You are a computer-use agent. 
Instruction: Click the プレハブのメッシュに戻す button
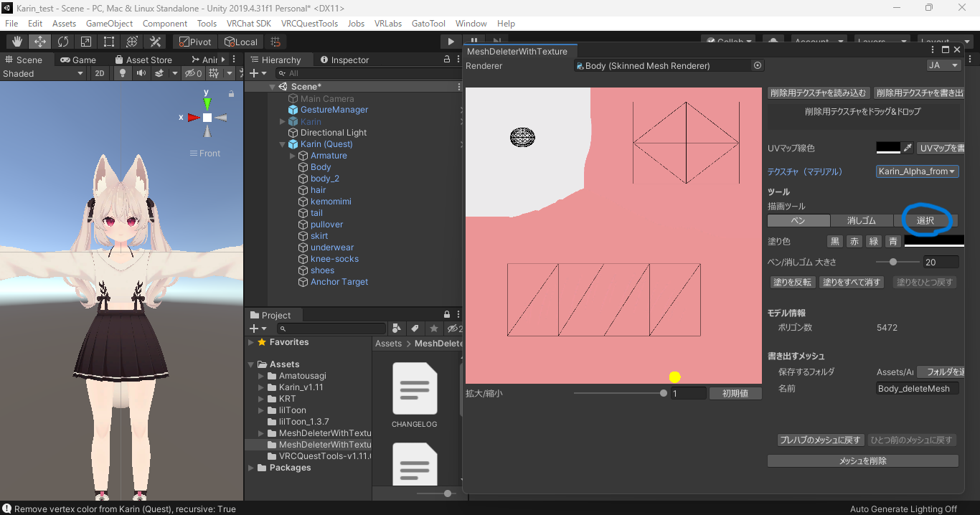tap(820, 440)
